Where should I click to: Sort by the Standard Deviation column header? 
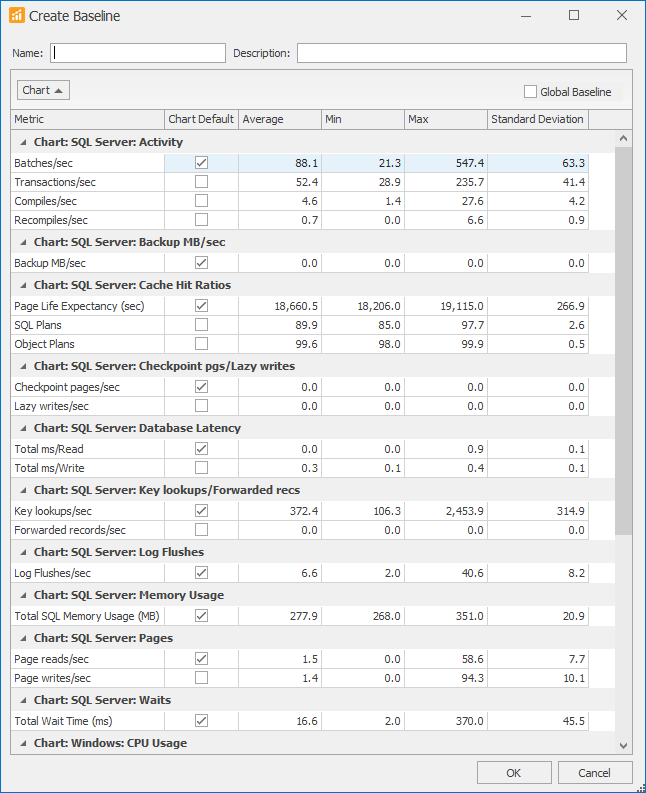coord(538,119)
